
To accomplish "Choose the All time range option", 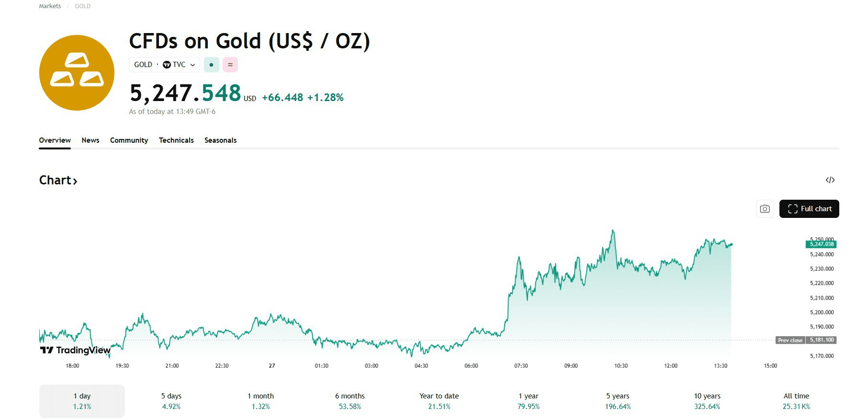I will coord(796,401).
